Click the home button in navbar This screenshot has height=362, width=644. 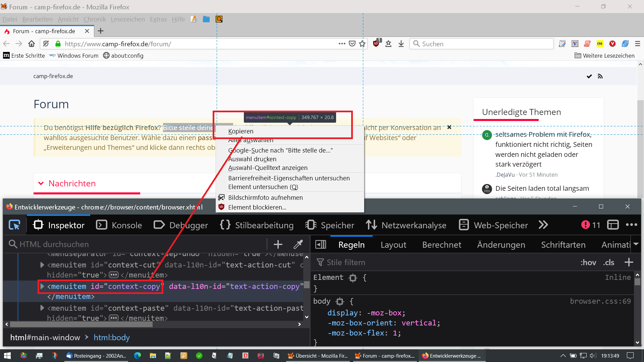pyautogui.click(x=32, y=44)
